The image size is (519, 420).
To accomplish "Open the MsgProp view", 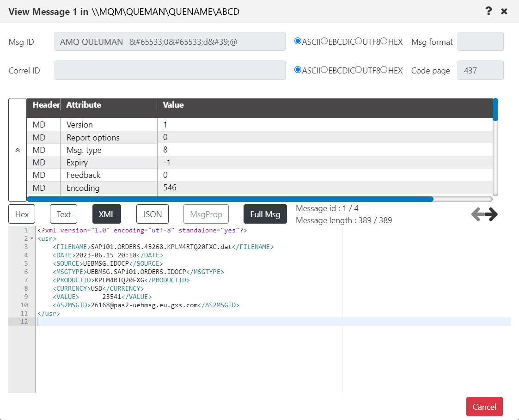I will 206,214.
